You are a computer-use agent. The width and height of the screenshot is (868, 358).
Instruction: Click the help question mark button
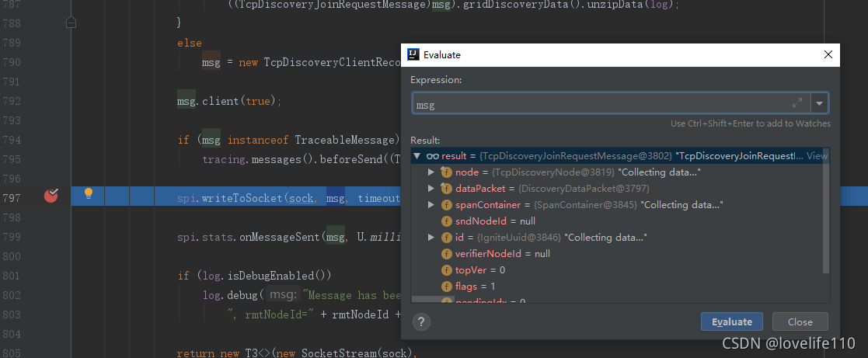coord(421,322)
